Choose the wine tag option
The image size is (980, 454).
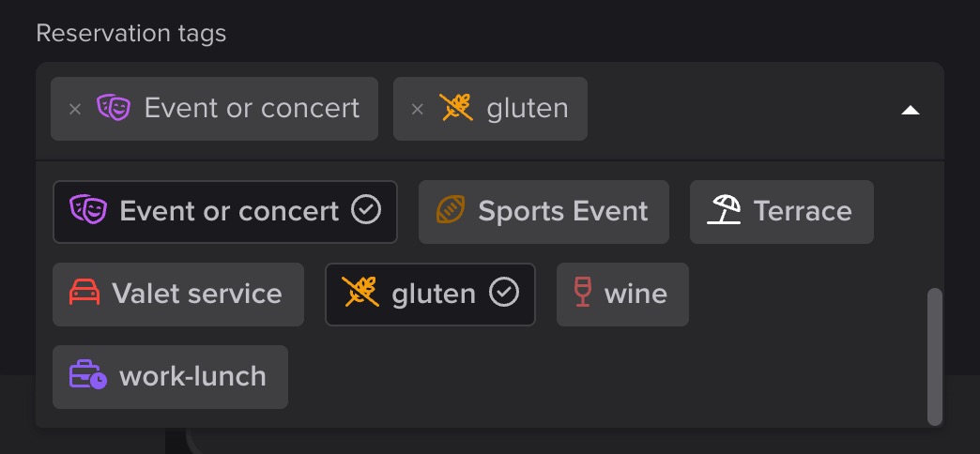[635, 294]
